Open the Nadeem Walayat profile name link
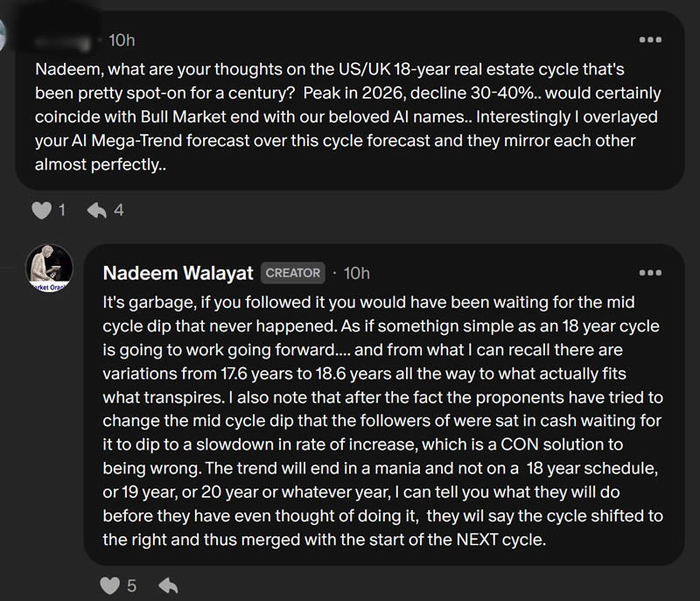The width and height of the screenshot is (700, 601). (x=178, y=273)
